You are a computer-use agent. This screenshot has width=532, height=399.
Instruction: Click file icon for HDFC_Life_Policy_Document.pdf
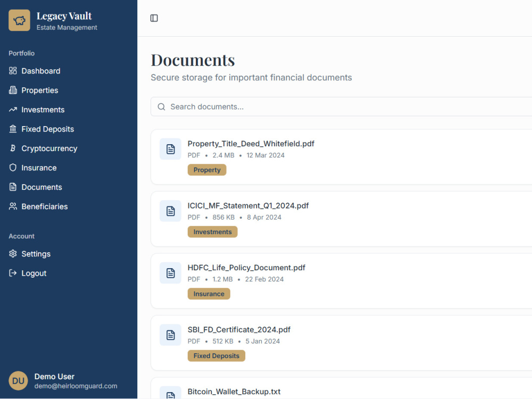[170, 273]
